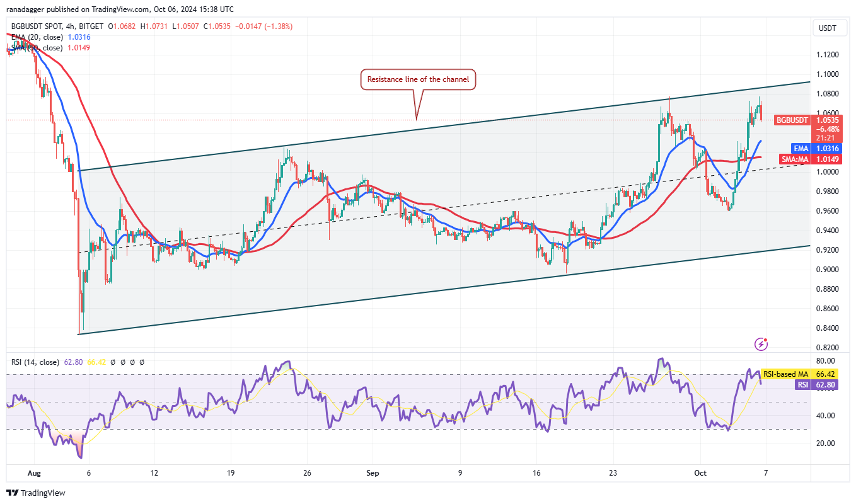Click the blue EMA axis label
The width and height of the screenshot is (856, 504).
click(801, 148)
